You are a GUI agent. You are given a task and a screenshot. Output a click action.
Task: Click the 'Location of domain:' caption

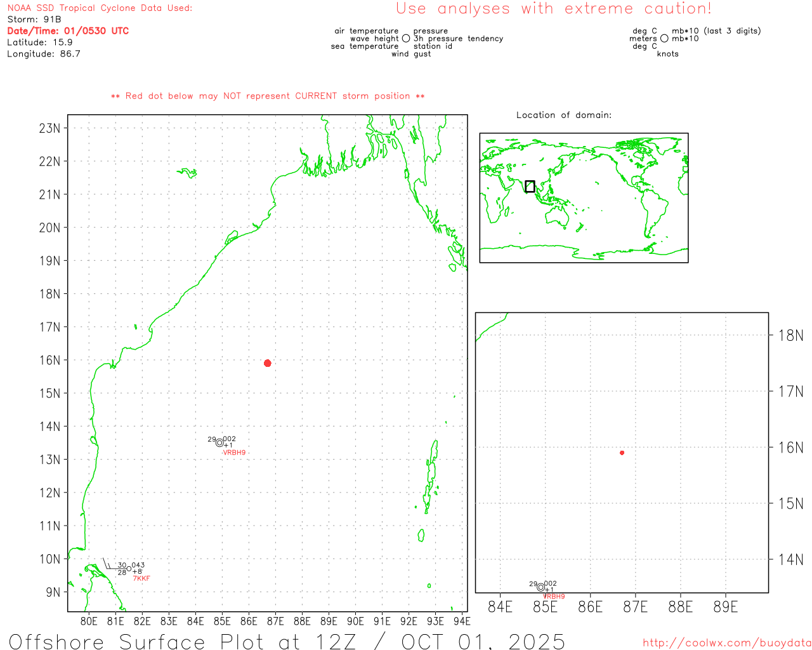click(563, 115)
